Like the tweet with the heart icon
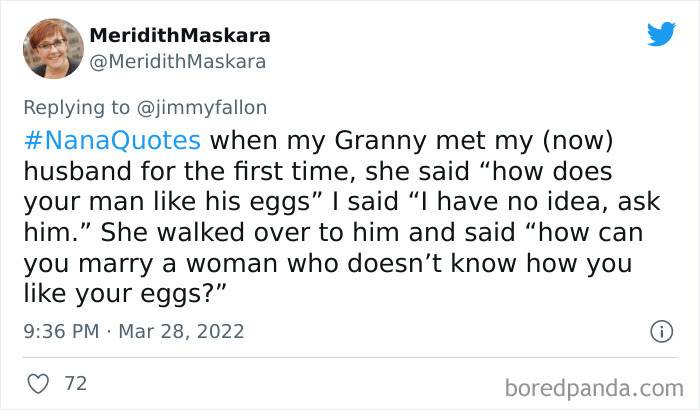The width and height of the screenshot is (700, 410). pyautogui.click(x=39, y=382)
